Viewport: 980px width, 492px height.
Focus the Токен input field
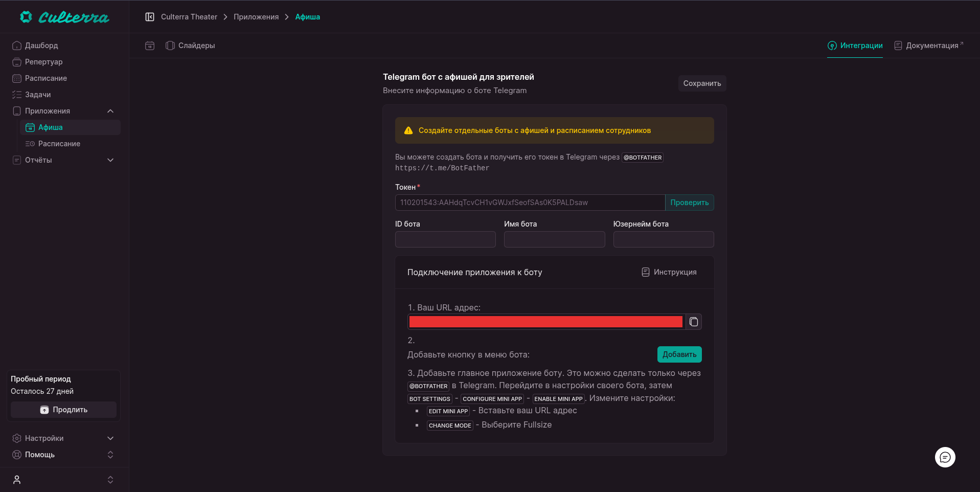pyautogui.click(x=530, y=203)
